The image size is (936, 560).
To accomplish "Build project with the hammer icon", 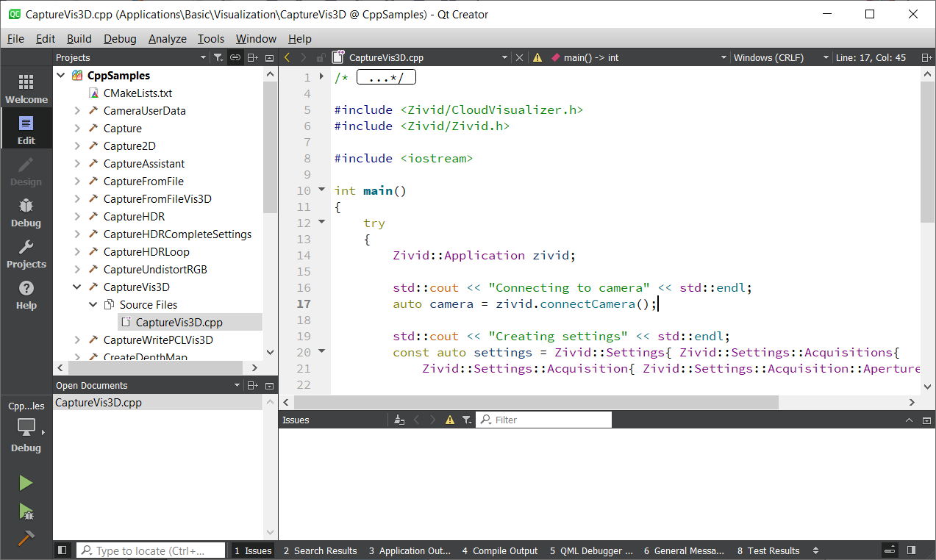I will pyautogui.click(x=26, y=539).
